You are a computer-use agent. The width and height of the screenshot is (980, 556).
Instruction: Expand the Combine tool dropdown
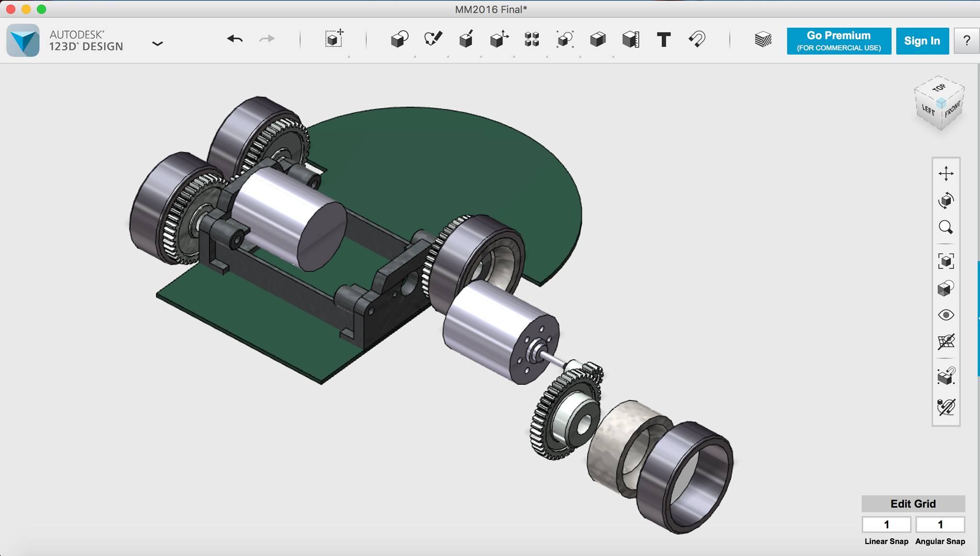click(x=613, y=56)
